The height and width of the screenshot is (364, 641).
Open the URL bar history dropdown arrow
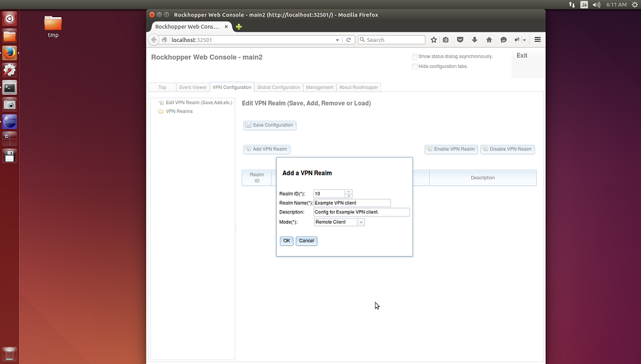(338, 39)
